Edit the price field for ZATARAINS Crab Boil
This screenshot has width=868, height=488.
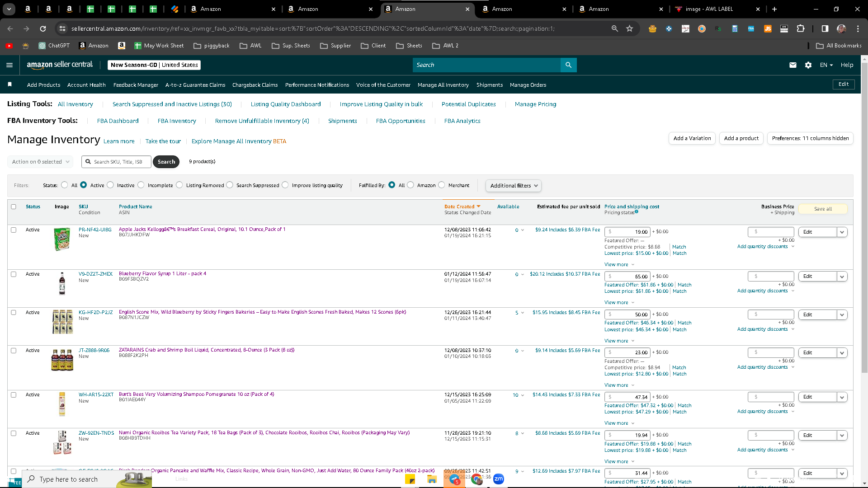coord(627,352)
